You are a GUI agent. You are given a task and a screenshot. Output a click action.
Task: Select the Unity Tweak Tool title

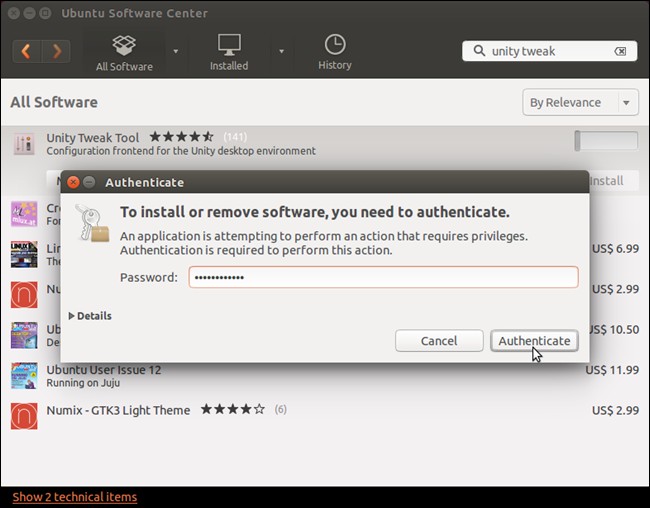(93, 137)
